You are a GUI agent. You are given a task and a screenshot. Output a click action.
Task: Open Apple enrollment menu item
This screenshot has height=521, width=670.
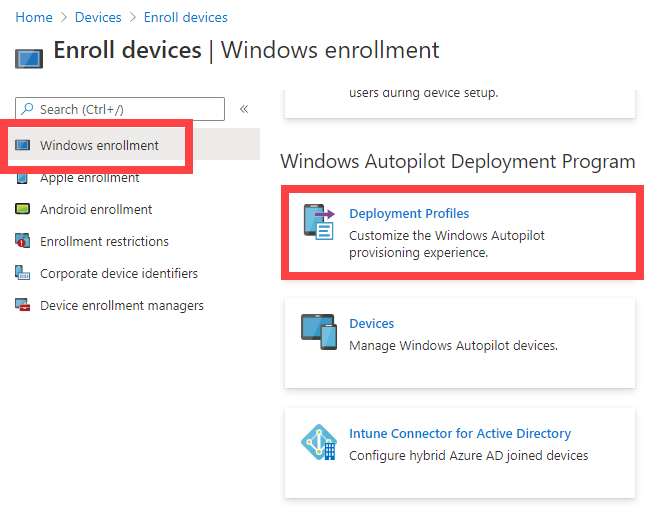(x=90, y=178)
